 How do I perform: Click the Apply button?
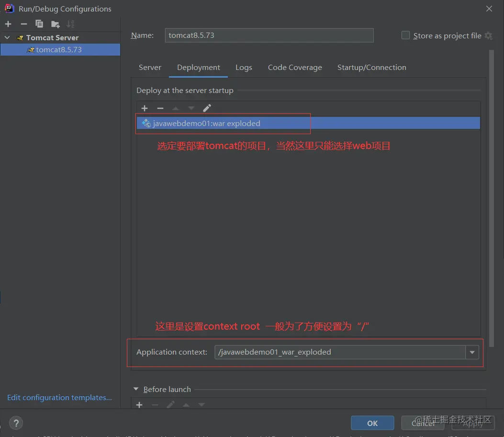(x=473, y=423)
